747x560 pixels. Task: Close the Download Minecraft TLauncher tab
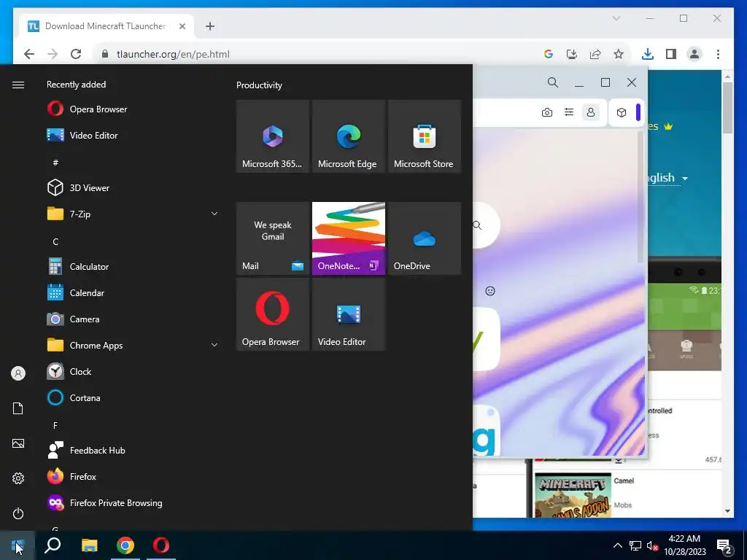(x=182, y=26)
